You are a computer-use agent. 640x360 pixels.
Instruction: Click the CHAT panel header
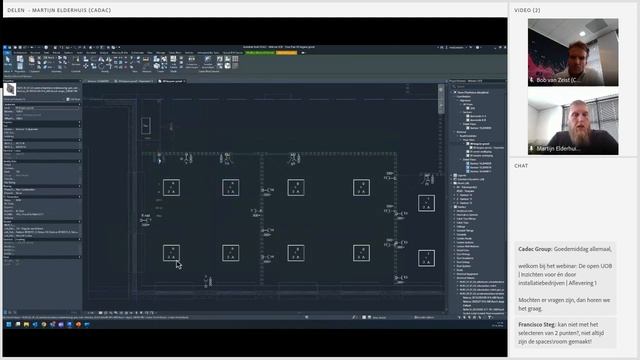pos(521,166)
